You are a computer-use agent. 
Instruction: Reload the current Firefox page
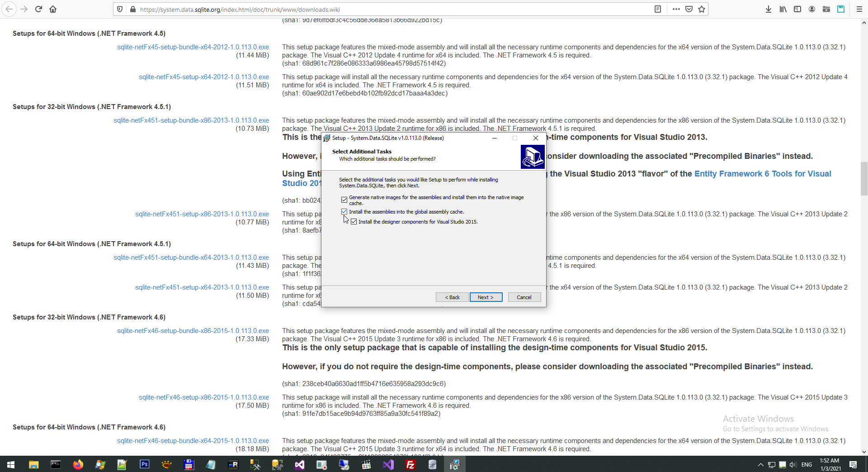pos(38,9)
